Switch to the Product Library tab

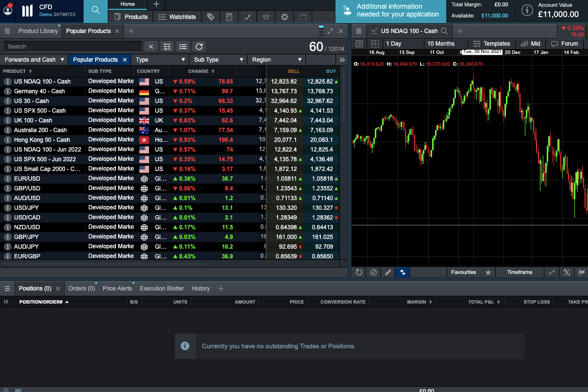pos(38,31)
